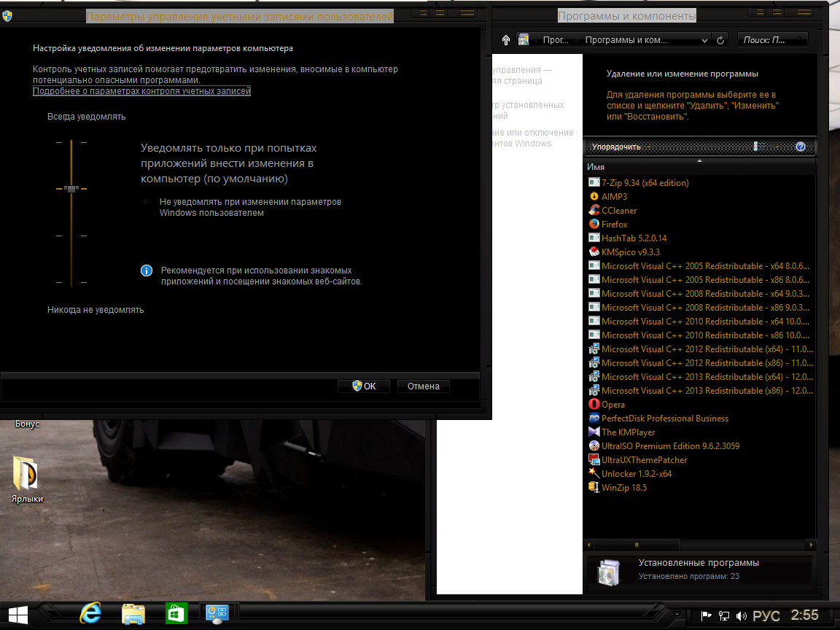Open File Explorer from the taskbar

tap(133, 613)
